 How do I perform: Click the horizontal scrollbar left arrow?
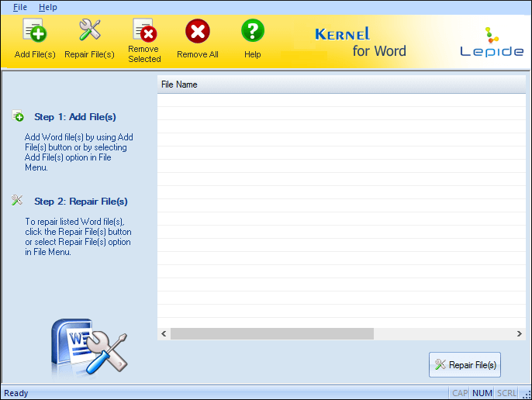click(164, 334)
